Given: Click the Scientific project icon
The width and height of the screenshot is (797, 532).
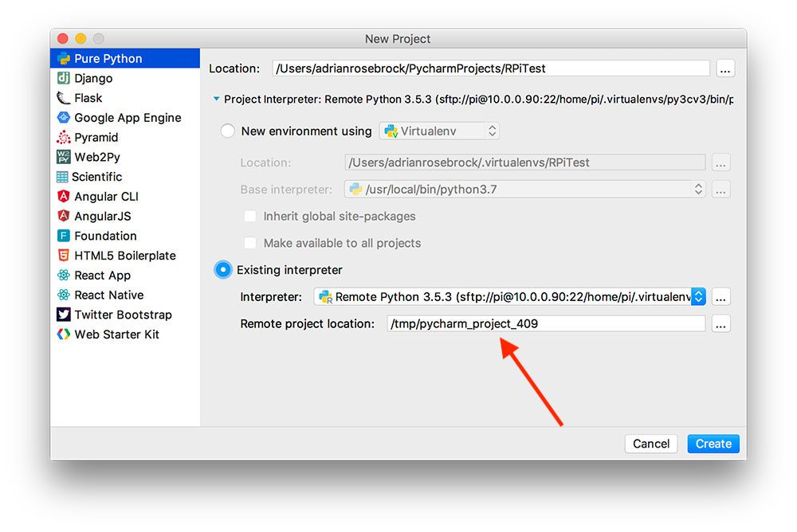Looking at the screenshot, I should click(62, 177).
